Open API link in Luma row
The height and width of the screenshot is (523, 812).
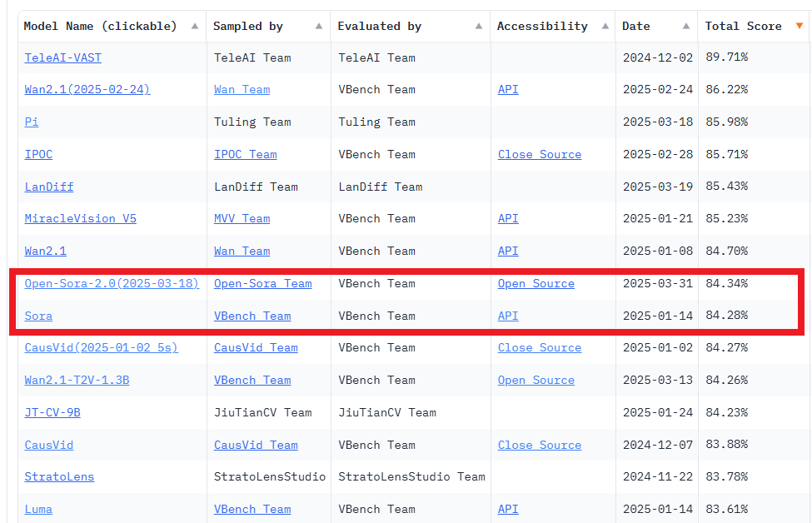tap(508, 509)
